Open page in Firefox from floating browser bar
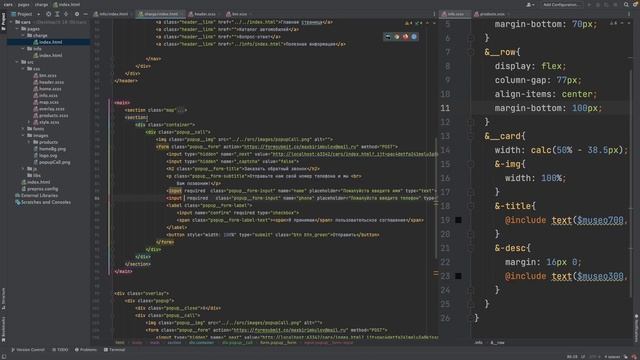The height and width of the screenshot is (360, 640). tap(405, 37)
